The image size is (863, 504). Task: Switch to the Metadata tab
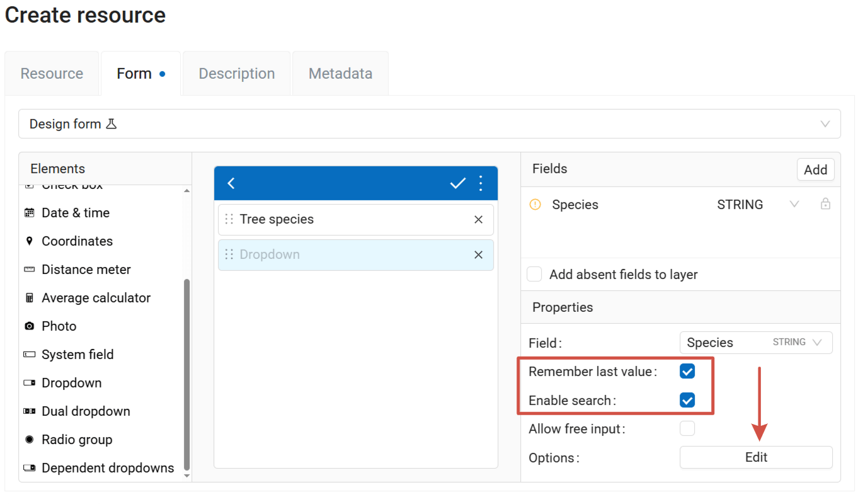(x=340, y=74)
